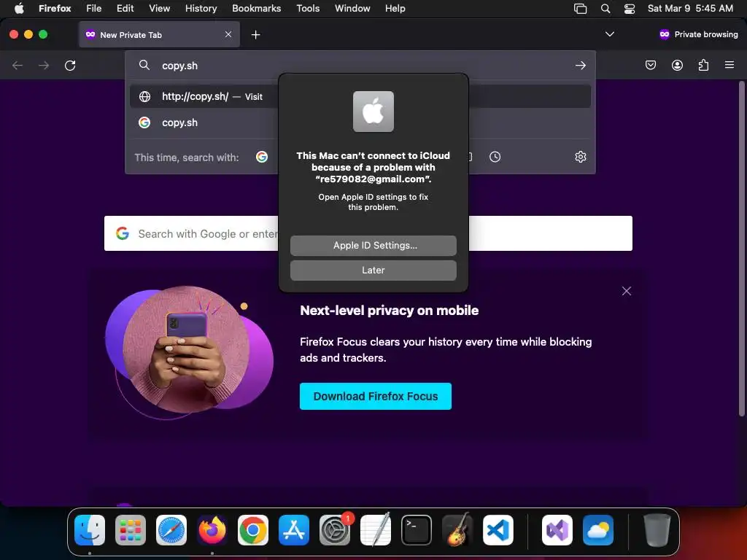Open the View menu

pyautogui.click(x=159, y=8)
